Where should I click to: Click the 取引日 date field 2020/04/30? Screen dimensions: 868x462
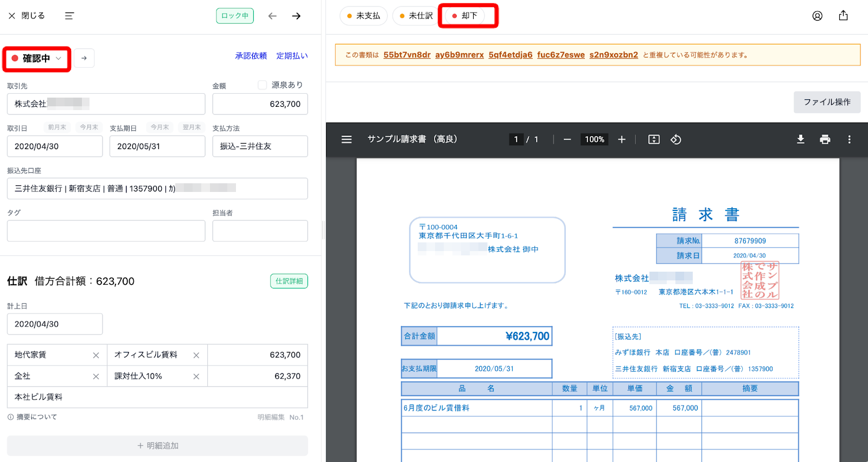point(55,146)
